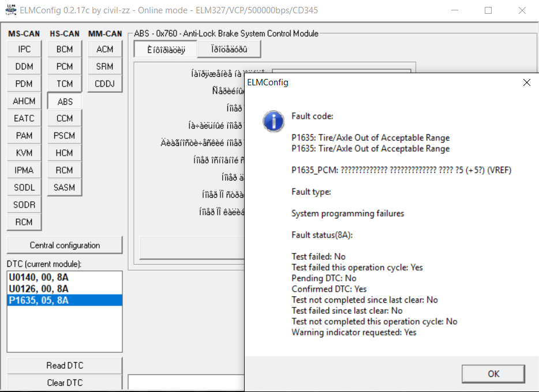Open the AHCM module
The height and width of the screenshot is (392, 539).
[24, 101]
